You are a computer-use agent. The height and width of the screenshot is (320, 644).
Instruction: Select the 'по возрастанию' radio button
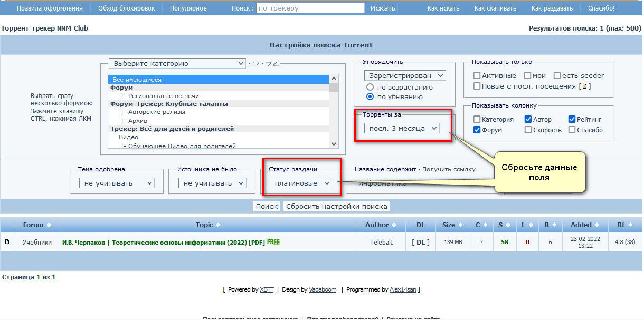pos(370,88)
